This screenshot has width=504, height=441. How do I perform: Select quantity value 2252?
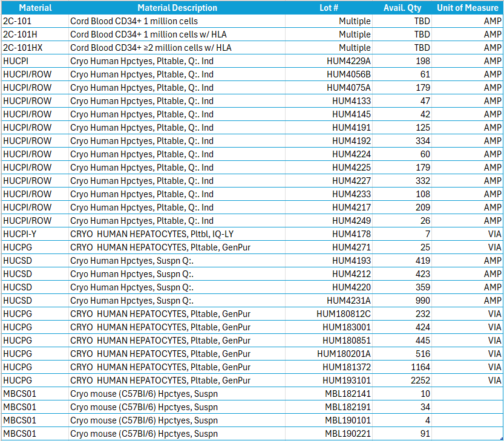[x=421, y=381]
